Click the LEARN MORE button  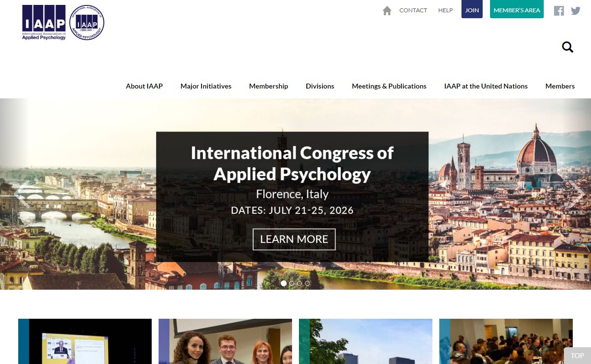294,239
